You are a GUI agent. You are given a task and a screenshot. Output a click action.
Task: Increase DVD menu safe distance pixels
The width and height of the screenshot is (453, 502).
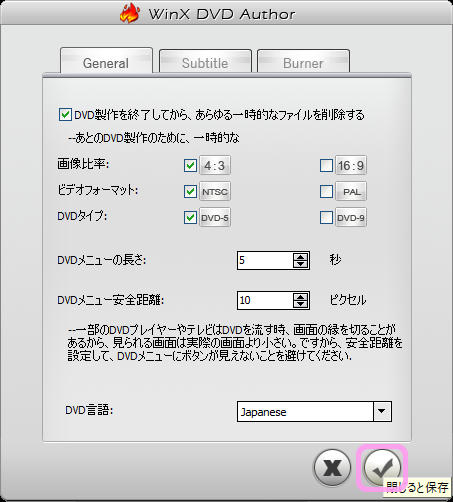click(x=301, y=297)
